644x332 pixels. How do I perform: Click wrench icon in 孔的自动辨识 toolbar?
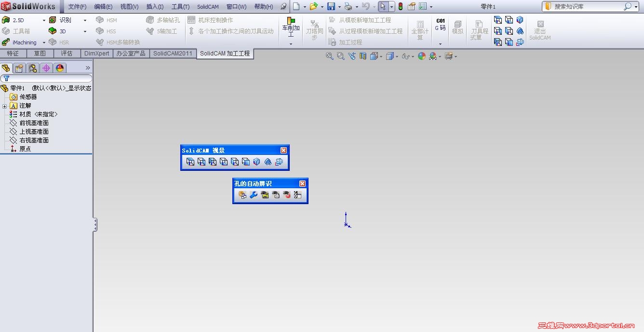tap(254, 195)
